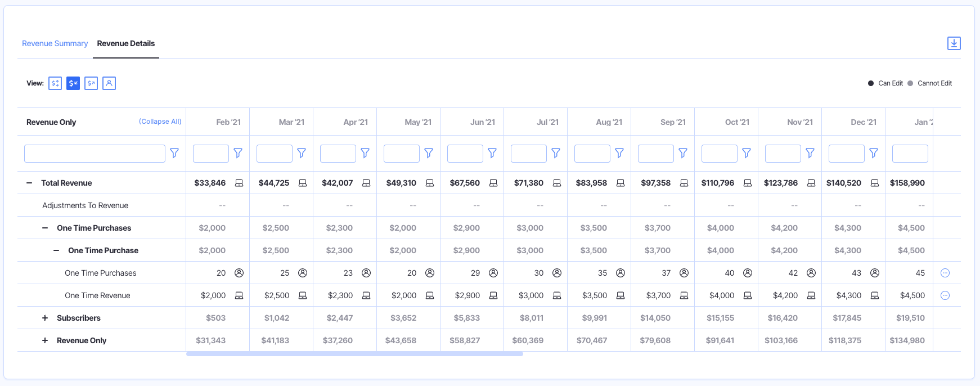980x386 pixels.
Task: Expand the bottom Revenue Only row
Action: tap(45, 340)
